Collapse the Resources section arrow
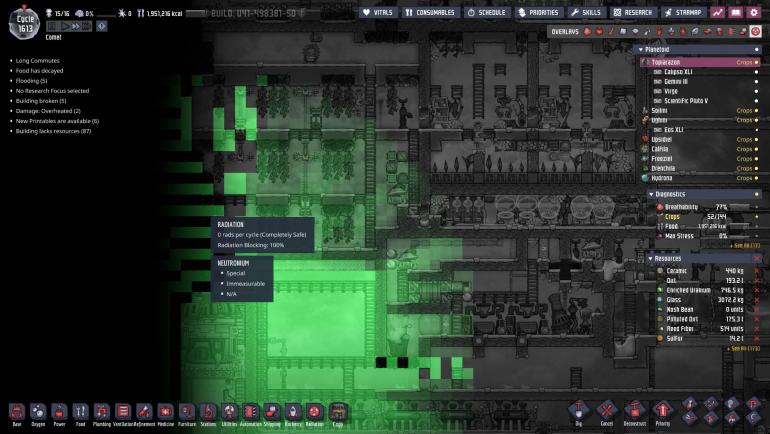 tap(651, 259)
